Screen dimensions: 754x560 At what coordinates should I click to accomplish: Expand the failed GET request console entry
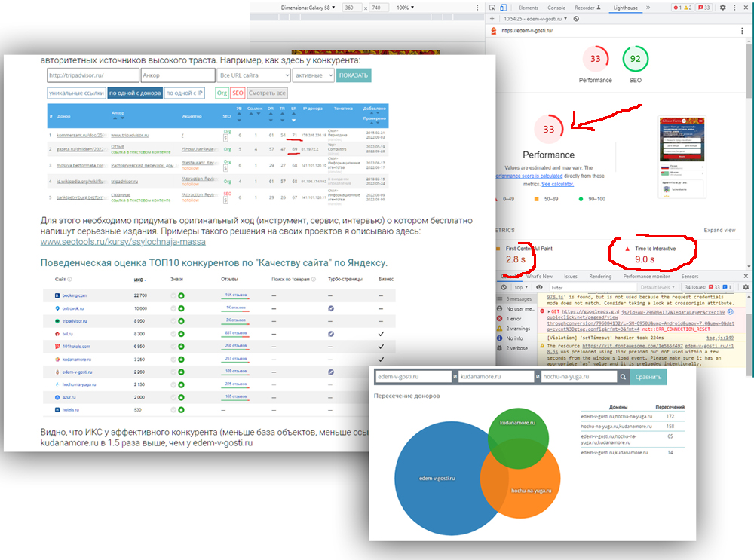pos(549,311)
